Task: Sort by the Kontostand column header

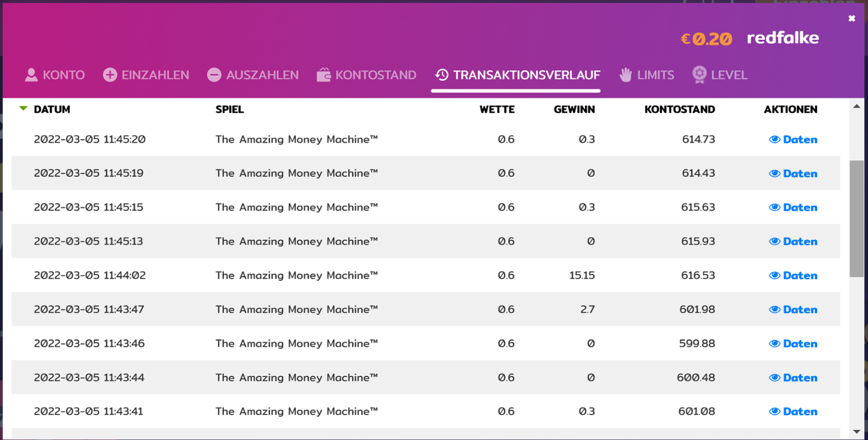Action: point(679,109)
